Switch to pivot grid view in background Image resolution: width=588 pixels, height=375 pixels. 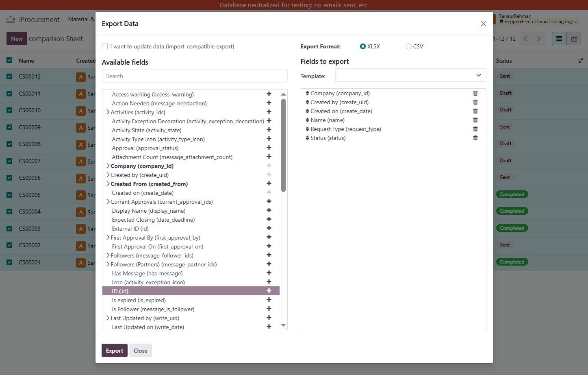tap(574, 39)
